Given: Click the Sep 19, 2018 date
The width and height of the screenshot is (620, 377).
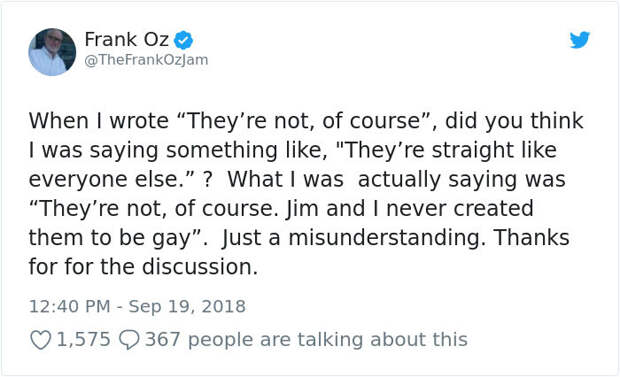Looking at the screenshot, I should click(187, 307).
